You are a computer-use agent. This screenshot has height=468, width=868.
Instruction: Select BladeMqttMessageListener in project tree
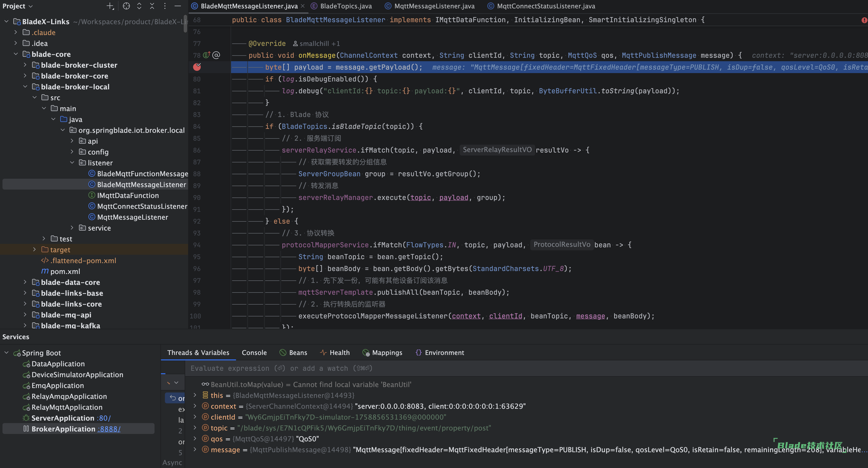coord(137,184)
